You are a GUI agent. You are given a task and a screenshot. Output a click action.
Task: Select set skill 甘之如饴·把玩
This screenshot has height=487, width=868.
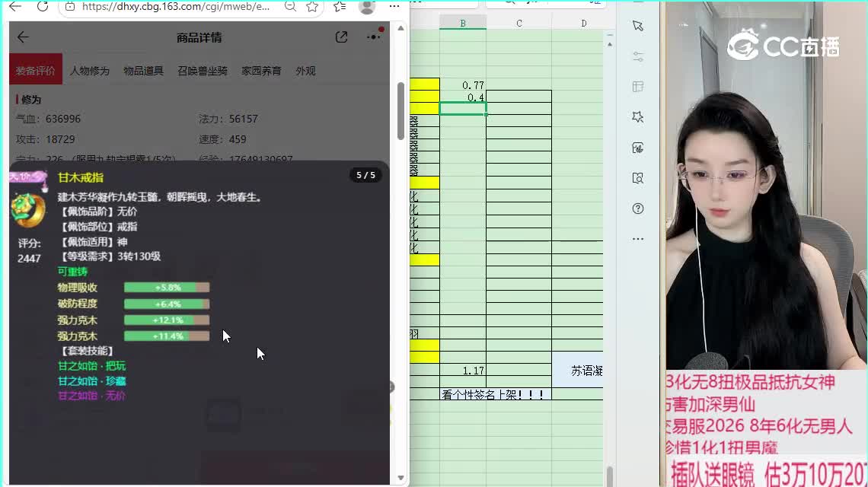(x=92, y=366)
